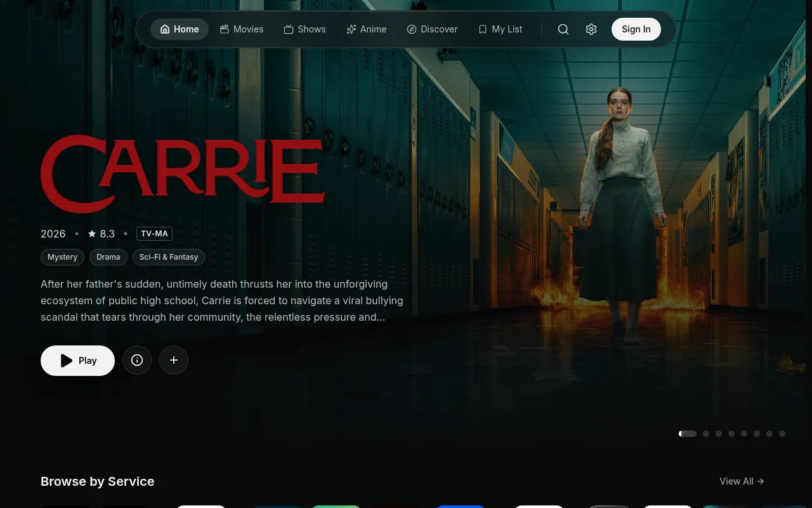This screenshot has height=508, width=812.
Task: Click the 2026 release year
Action: tap(53, 234)
